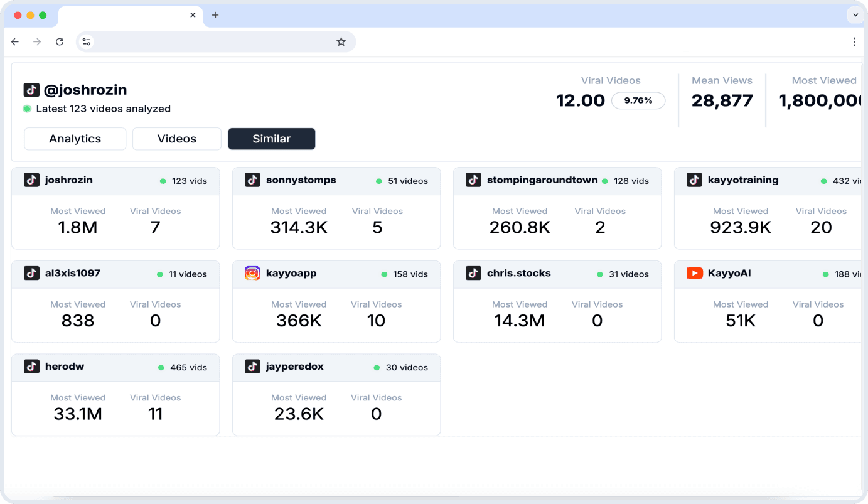The height and width of the screenshot is (504, 868).
Task: Click TikTok icon on herodw card
Action: [x=31, y=367]
